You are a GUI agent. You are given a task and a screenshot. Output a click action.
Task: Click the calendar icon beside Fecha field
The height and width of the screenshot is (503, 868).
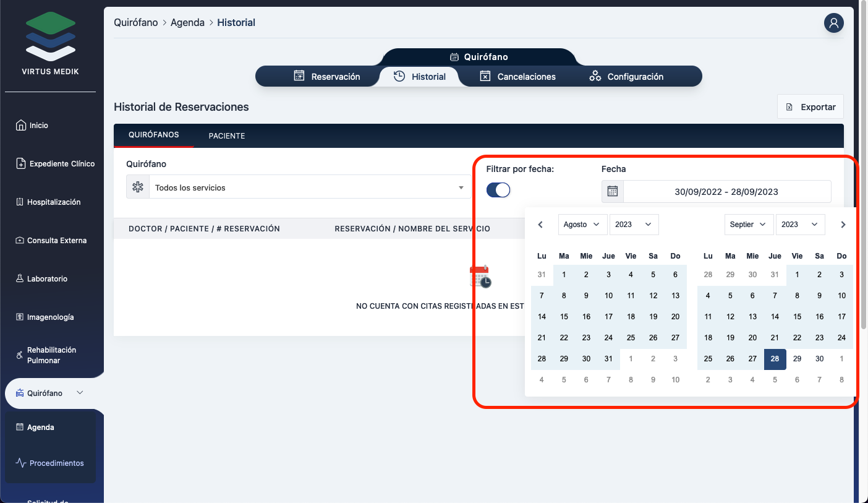pyautogui.click(x=612, y=192)
